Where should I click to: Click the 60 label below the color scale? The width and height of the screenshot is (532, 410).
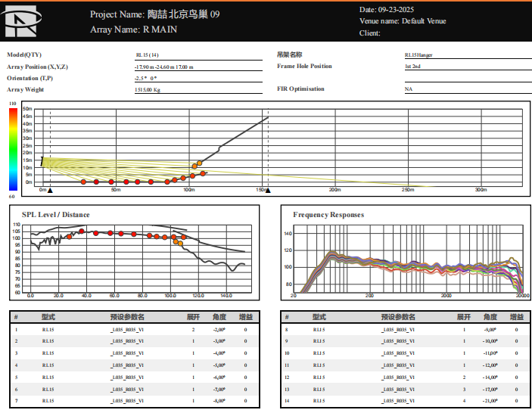pos(12,197)
